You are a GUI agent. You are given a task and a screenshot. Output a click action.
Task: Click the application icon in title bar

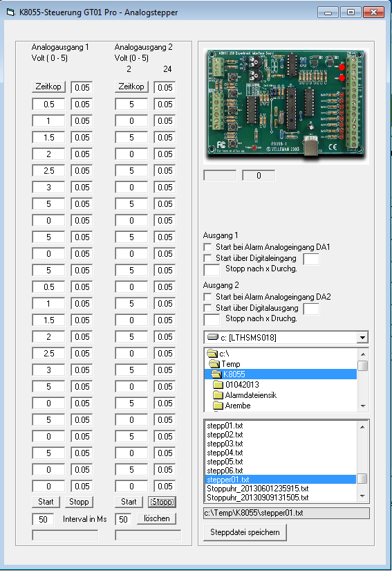(11, 12)
